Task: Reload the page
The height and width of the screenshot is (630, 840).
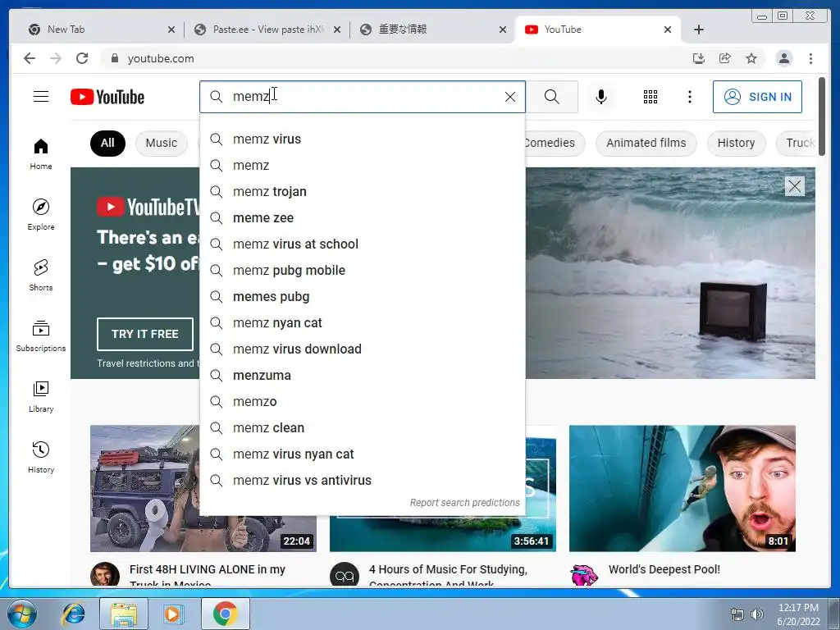Action: (82, 58)
